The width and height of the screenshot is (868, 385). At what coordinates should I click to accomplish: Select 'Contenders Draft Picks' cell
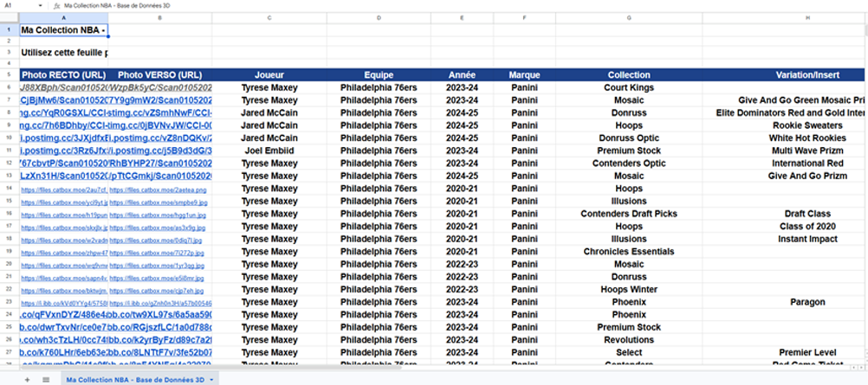click(629, 214)
